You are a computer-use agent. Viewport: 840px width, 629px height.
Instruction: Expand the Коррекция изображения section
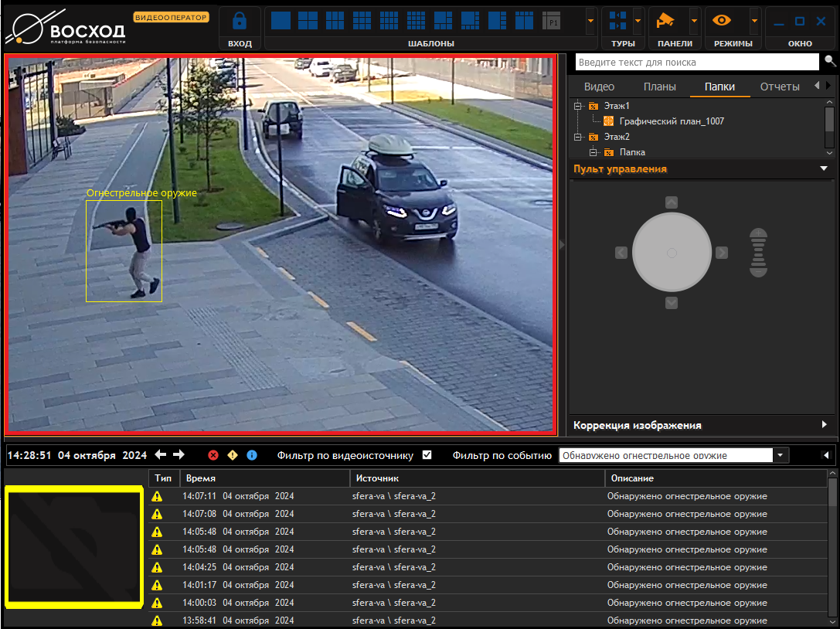pos(824,425)
